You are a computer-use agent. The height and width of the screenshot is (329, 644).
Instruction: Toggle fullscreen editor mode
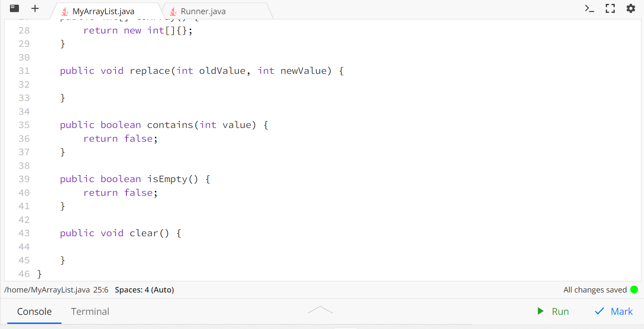610,8
